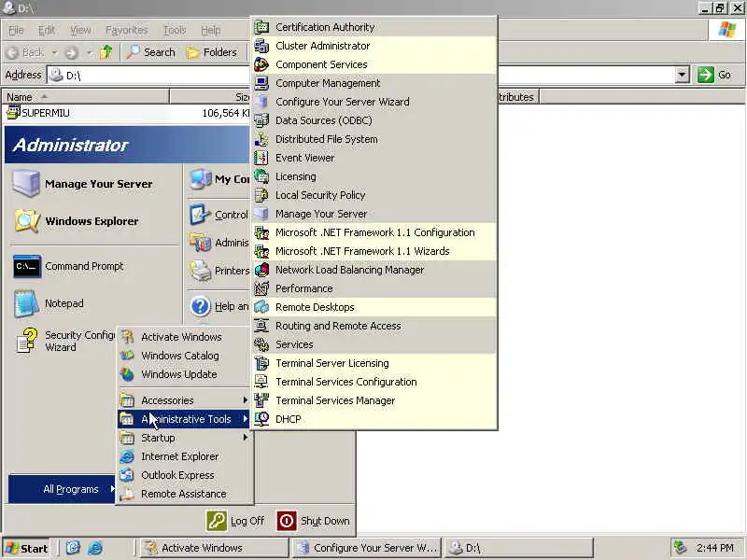Open Terminal Server Licensing icon

[x=261, y=363]
